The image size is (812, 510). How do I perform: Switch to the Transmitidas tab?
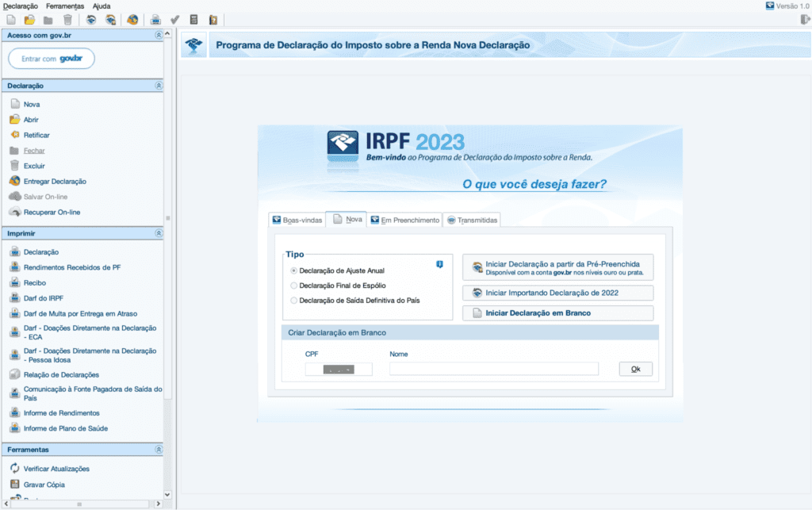472,220
